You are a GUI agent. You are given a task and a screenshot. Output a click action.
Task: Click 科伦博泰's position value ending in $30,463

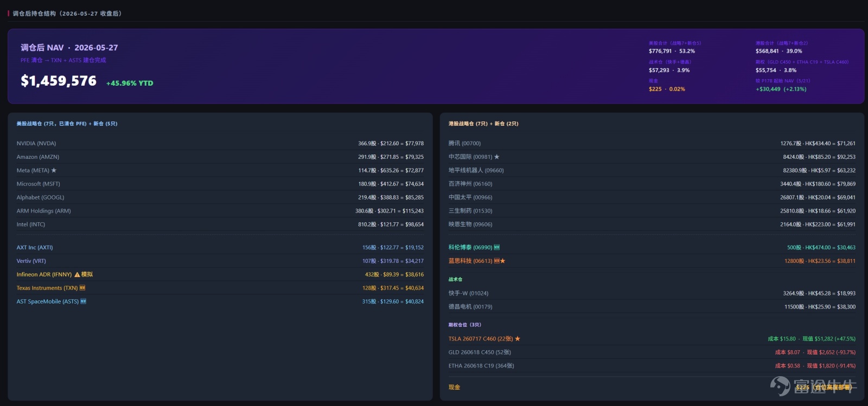tap(821, 247)
